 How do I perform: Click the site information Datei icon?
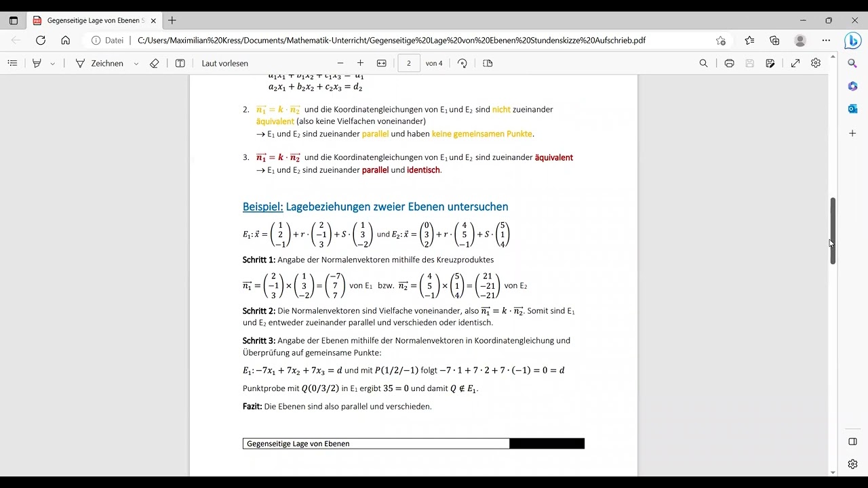click(108, 41)
